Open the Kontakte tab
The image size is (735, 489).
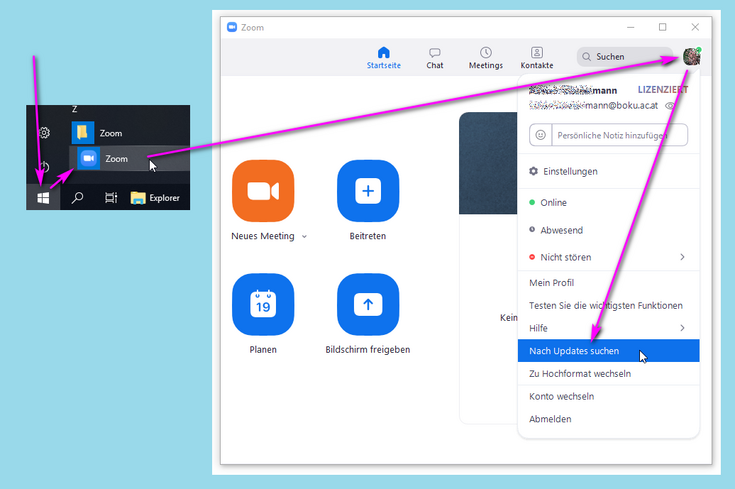point(537,58)
